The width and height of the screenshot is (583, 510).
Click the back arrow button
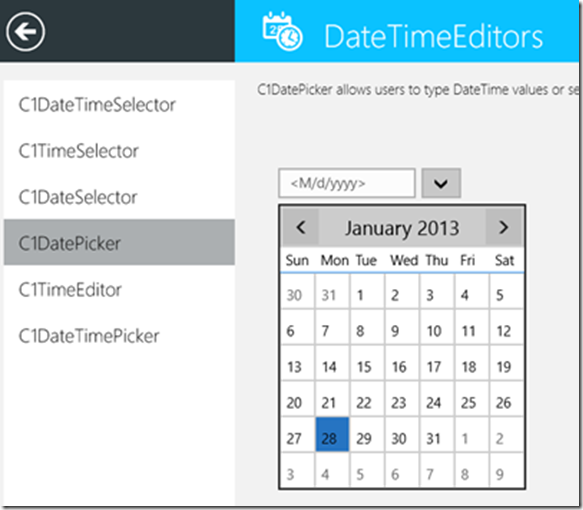pyautogui.click(x=25, y=32)
